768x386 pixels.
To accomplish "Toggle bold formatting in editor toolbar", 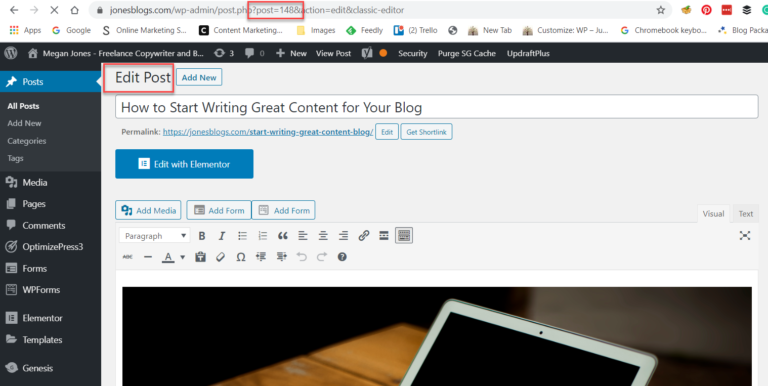I will (201, 236).
